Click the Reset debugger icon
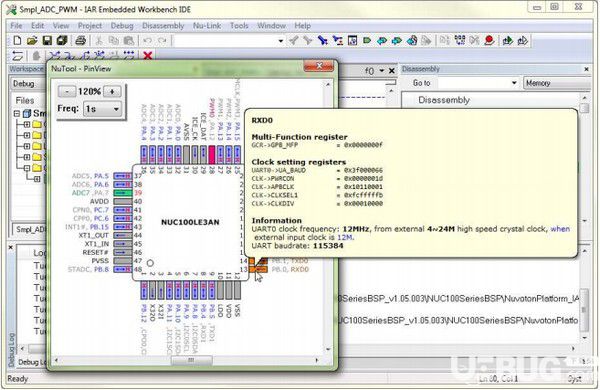600x390 pixels. [x=18, y=56]
